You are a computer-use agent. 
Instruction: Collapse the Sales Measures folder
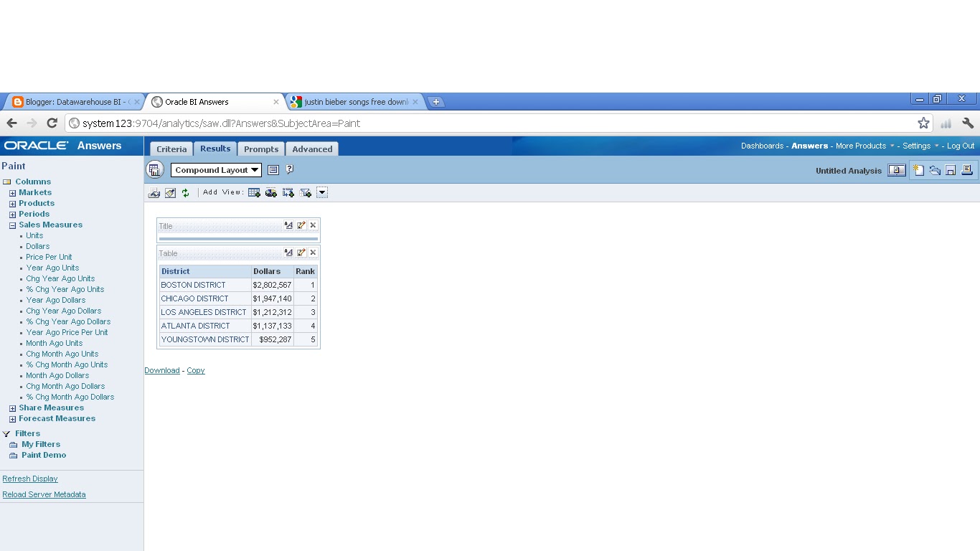click(12, 225)
